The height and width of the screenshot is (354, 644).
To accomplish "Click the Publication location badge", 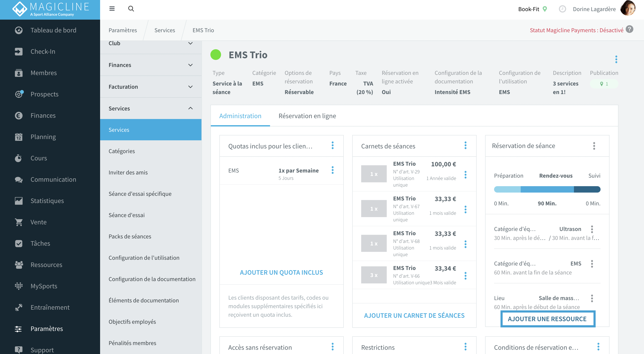I will tap(604, 84).
